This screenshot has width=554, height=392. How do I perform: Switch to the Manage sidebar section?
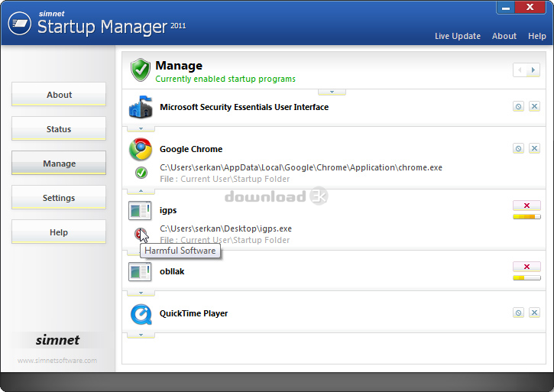59,164
